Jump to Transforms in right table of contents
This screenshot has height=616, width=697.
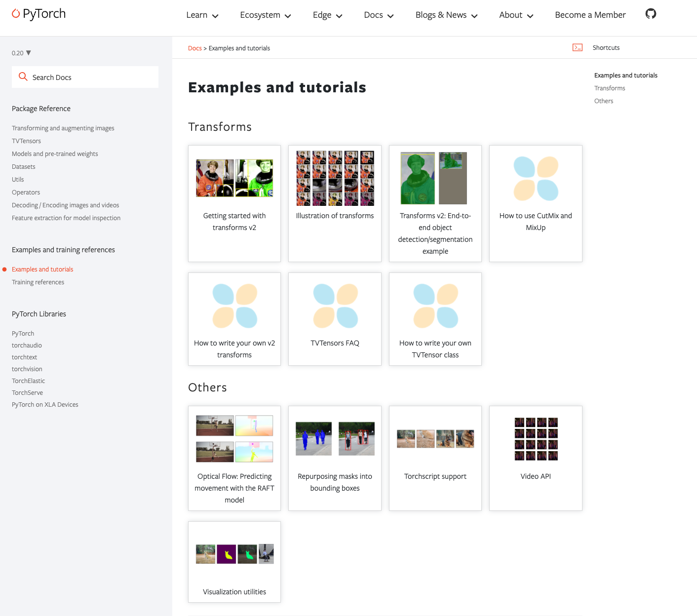pyautogui.click(x=609, y=88)
